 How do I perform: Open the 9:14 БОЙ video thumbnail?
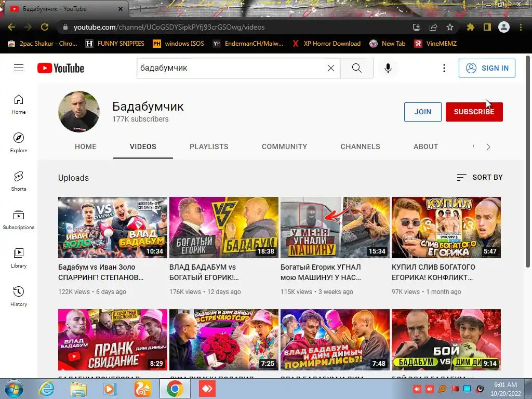[x=446, y=339]
